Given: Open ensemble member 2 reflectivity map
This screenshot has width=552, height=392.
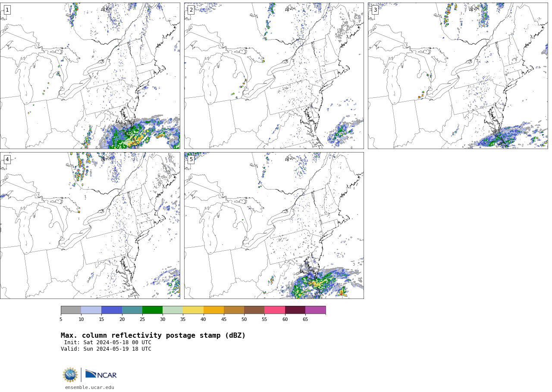Looking at the screenshot, I should click(274, 76).
